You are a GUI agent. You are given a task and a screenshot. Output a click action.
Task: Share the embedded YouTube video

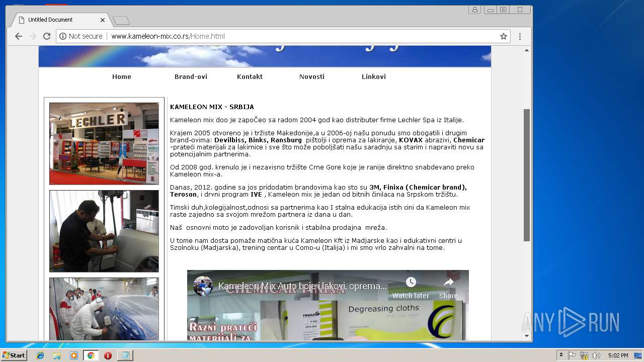pos(448,288)
